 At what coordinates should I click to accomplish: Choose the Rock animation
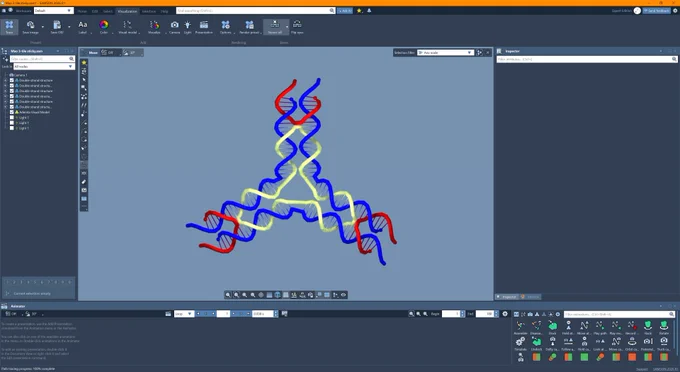pyautogui.click(x=648, y=327)
